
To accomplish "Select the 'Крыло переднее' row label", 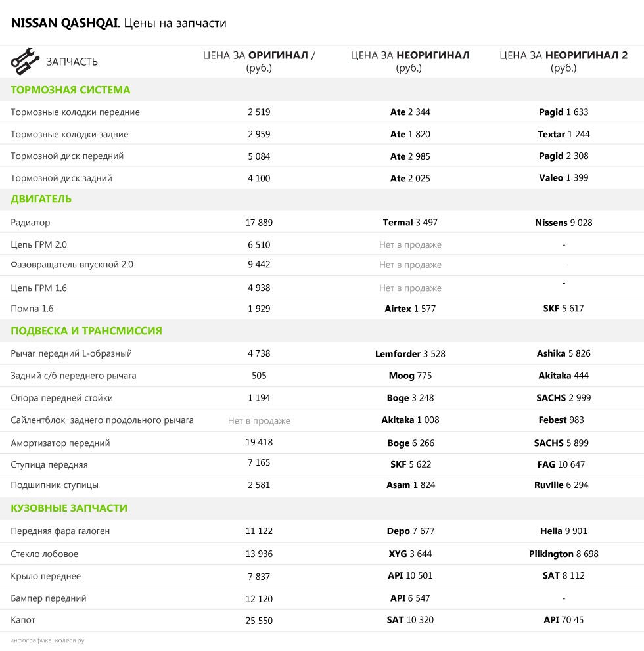I will [x=46, y=576].
